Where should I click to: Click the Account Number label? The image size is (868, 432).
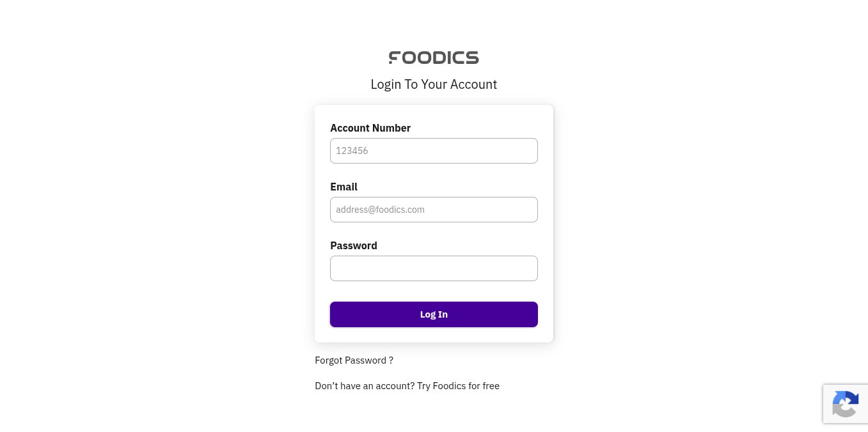pyautogui.click(x=370, y=128)
